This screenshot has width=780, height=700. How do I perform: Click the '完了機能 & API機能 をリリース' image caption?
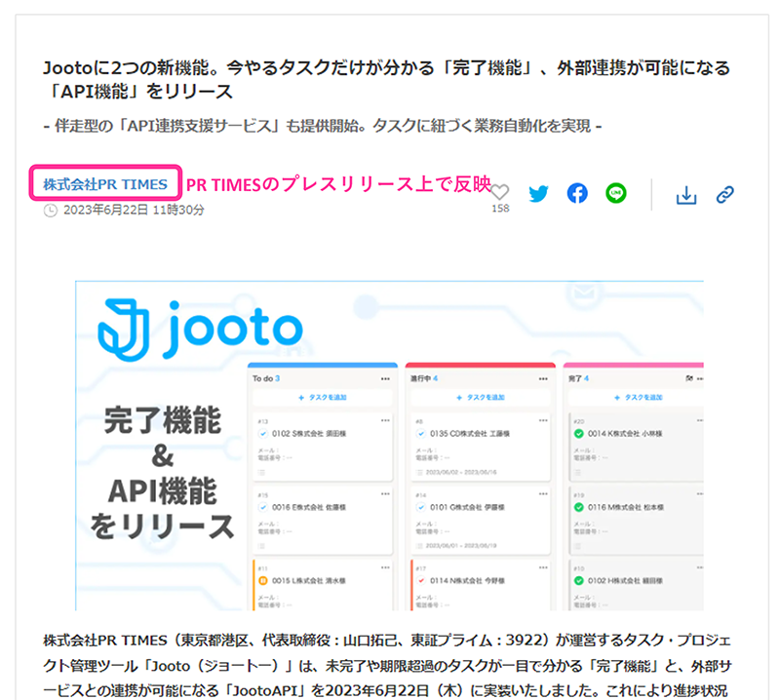coord(162,473)
